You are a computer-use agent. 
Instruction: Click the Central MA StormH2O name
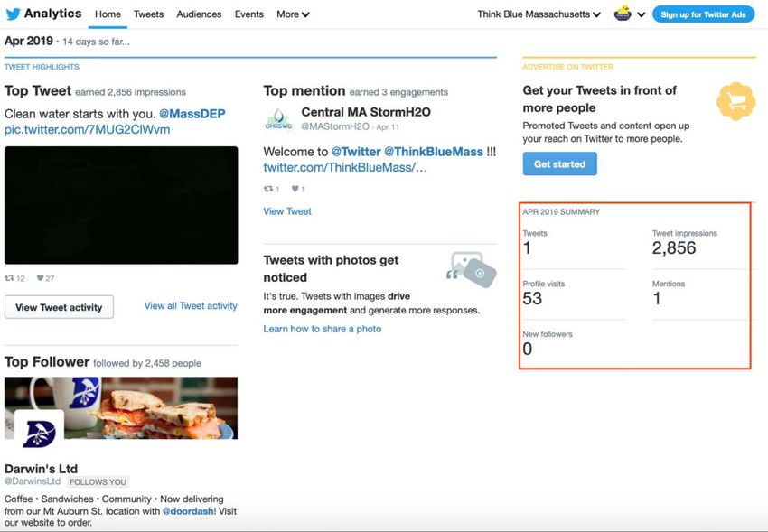click(366, 112)
